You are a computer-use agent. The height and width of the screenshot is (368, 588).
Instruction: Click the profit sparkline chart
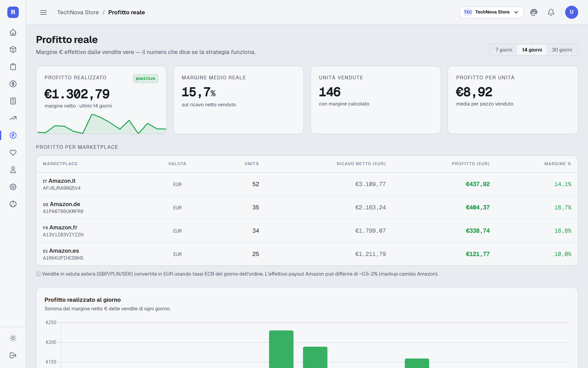101,123
